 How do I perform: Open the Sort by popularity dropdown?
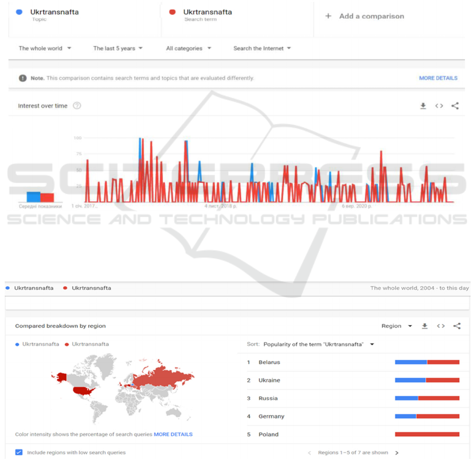click(x=319, y=344)
